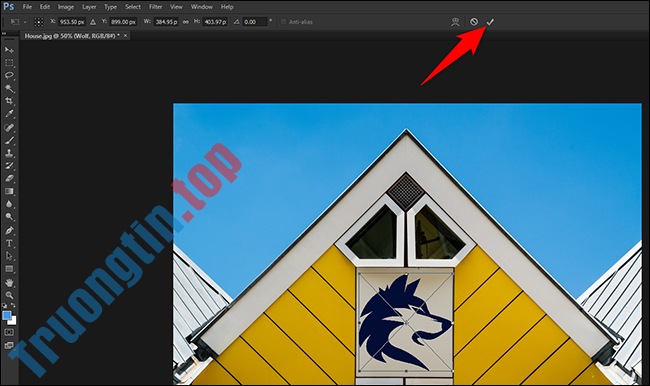
Task: Open the Type menu
Action: pyautogui.click(x=110, y=7)
